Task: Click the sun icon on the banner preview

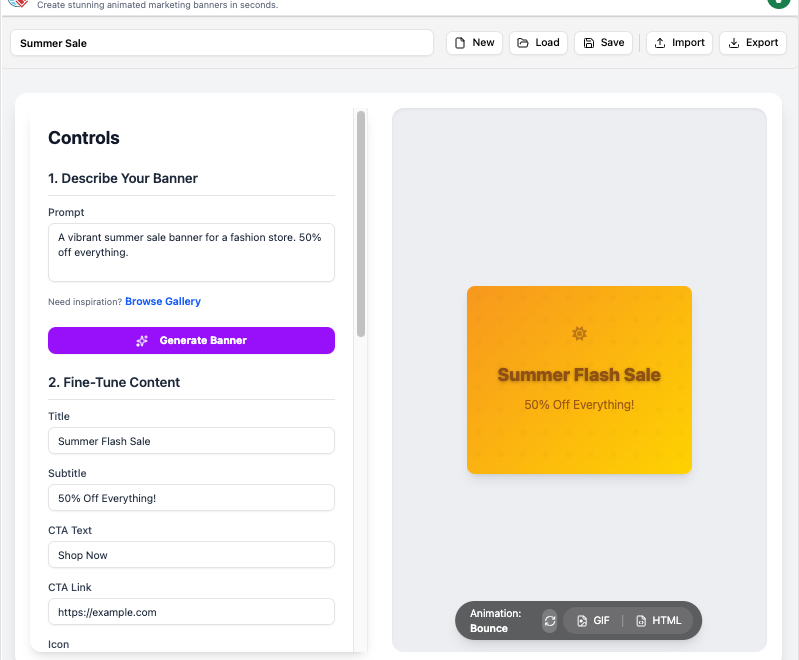Action: coord(579,334)
